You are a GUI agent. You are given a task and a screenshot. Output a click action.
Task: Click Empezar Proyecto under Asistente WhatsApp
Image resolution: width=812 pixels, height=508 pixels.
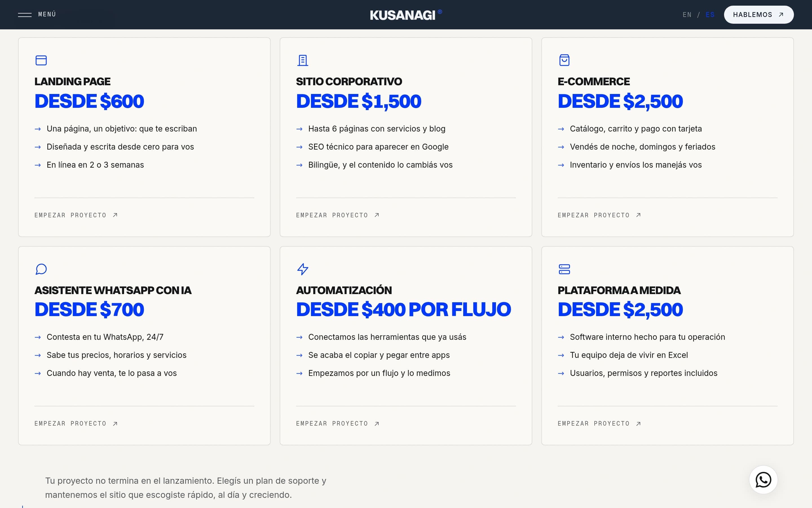coord(76,423)
